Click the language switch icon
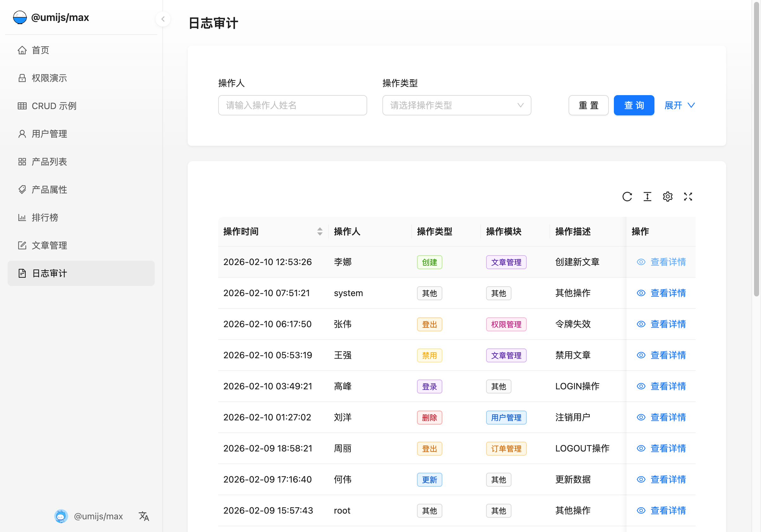761x532 pixels. pyautogui.click(x=144, y=516)
